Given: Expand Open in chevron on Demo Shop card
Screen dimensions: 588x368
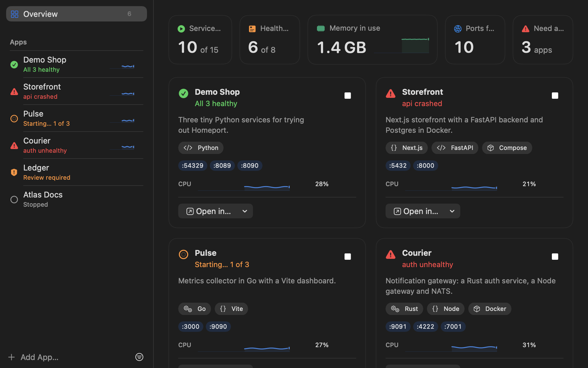Looking at the screenshot, I should coord(245,211).
